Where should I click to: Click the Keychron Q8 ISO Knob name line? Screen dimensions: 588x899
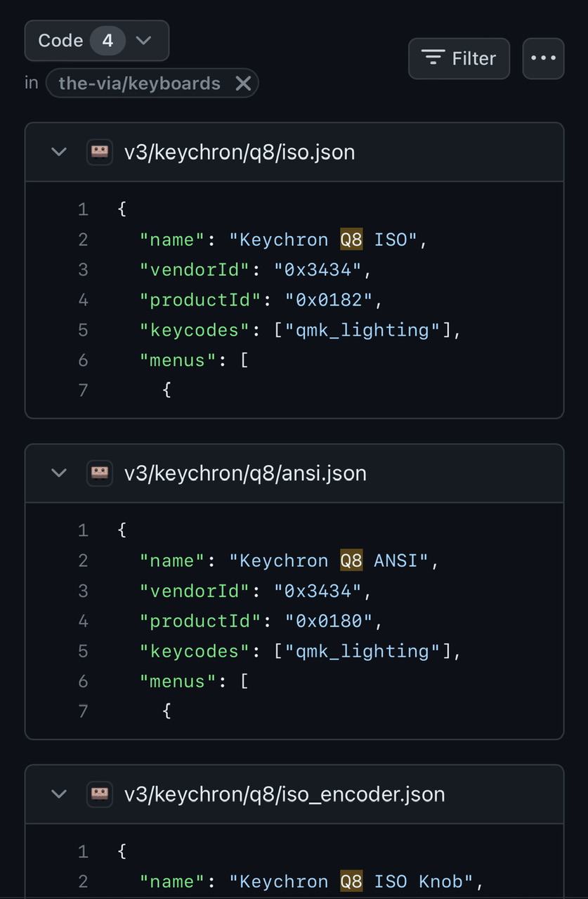click(x=311, y=881)
